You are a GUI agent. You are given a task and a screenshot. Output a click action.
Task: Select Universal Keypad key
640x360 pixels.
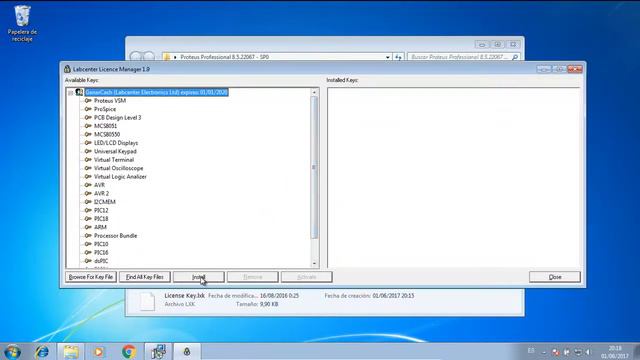pyautogui.click(x=115, y=151)
